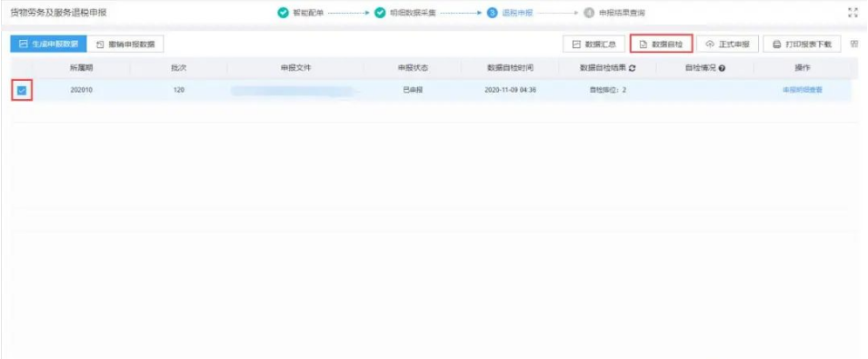Click the 已申报 status cell
868x359 pixels.
(x=413, y=90)
